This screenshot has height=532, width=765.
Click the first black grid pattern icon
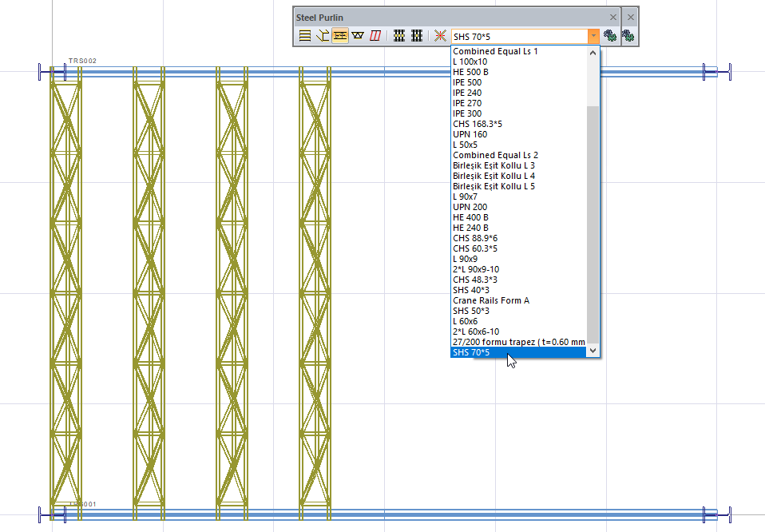399,36
